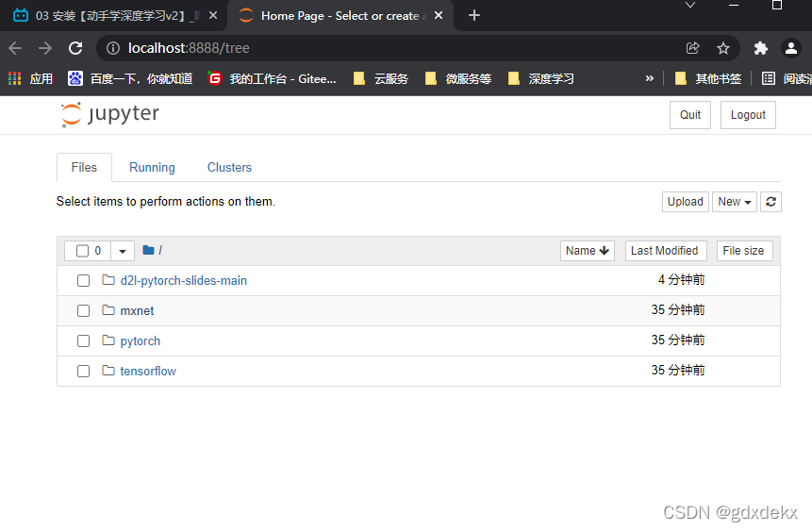Reload the browser page
This screenshot has height=531, width=812.
75,48
